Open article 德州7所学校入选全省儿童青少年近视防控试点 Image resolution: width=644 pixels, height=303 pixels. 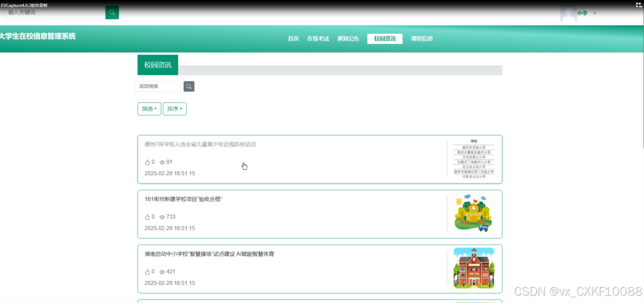(x=200, y=145)
